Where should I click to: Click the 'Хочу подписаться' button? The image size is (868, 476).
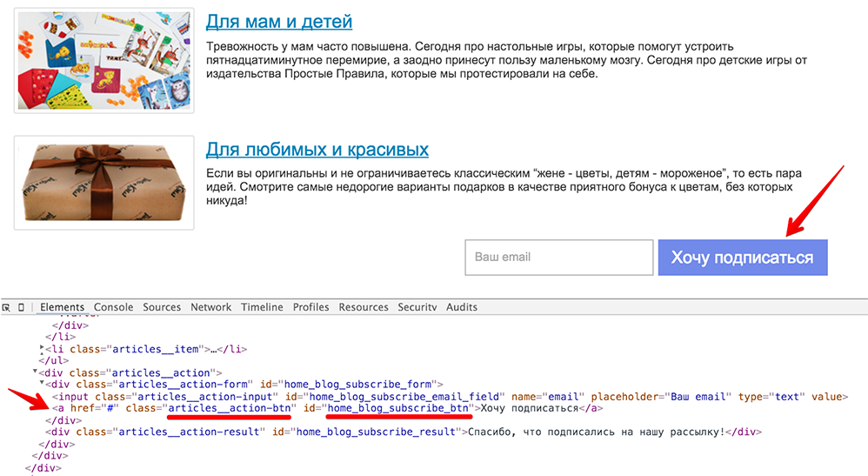point(743,257)
